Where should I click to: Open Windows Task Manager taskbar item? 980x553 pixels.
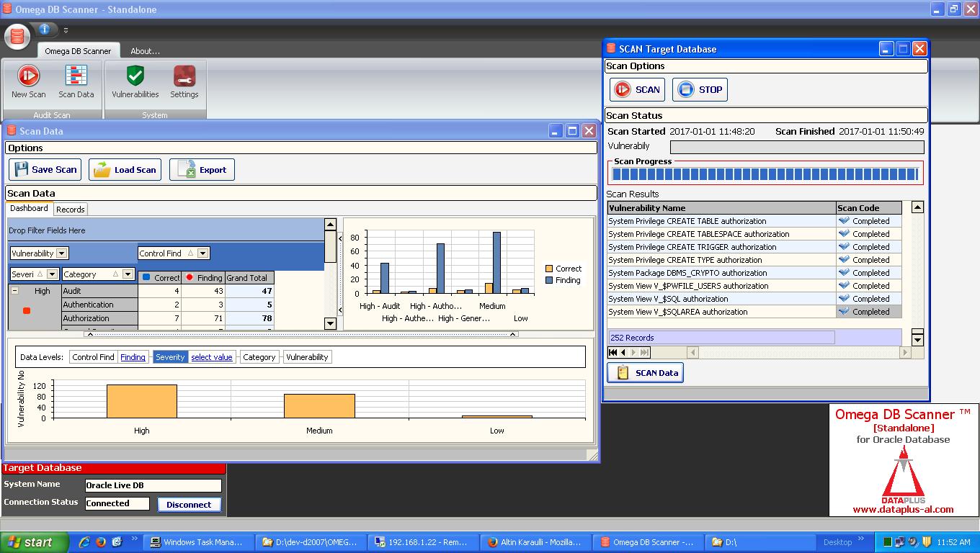click(197, 542)
